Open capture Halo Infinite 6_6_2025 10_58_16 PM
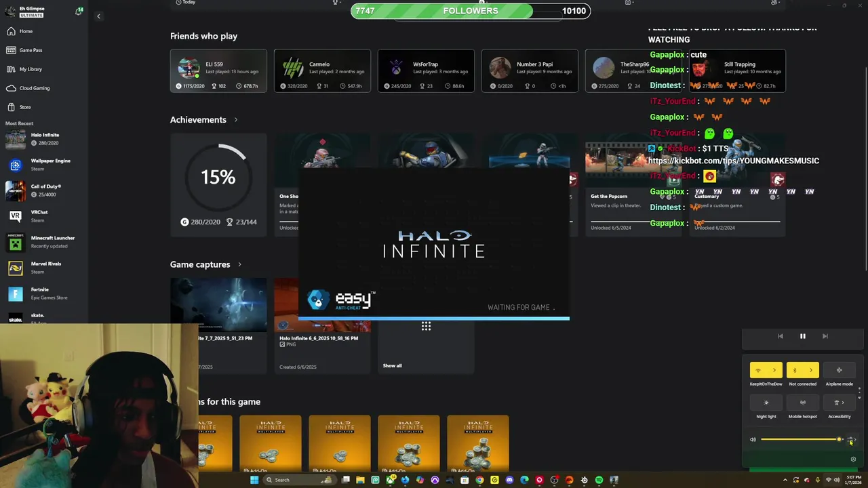 tap(322, 325)
